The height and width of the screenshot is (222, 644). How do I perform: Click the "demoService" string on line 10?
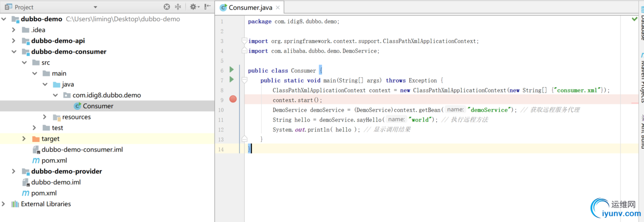pyautogui.click(x=488, y=110)
